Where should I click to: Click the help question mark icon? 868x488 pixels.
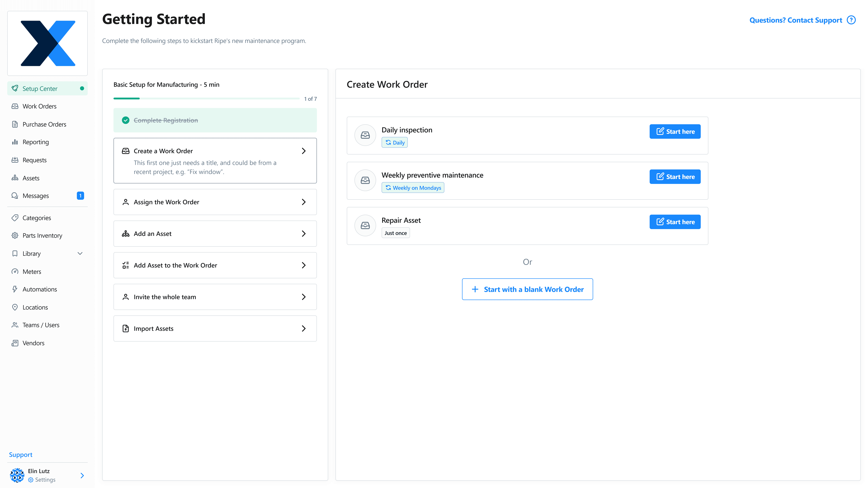tap(851, 20)
